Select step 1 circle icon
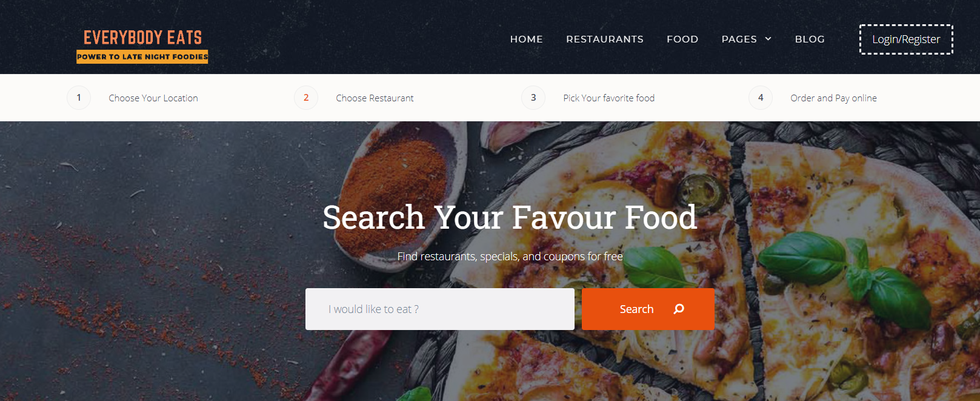 [x=79, y=98]
